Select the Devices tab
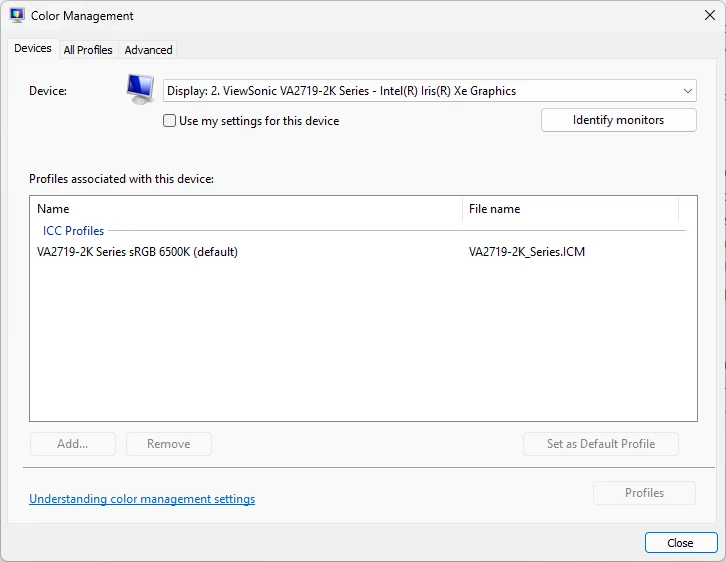 (x=33, y=48)
